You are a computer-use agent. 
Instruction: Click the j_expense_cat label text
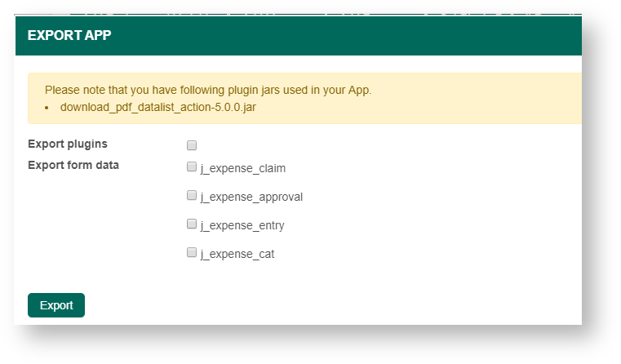click(x=237, y=254)
